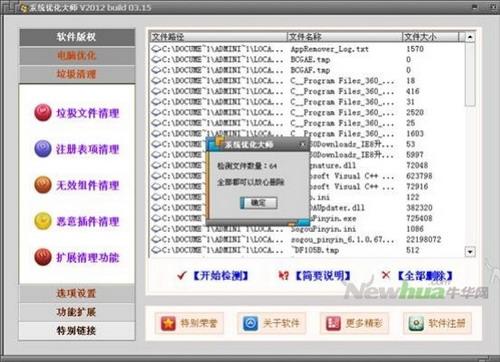This screenshot has width=500, height=362.
Task: Click the file size value 623798
Action: (419, 176)
